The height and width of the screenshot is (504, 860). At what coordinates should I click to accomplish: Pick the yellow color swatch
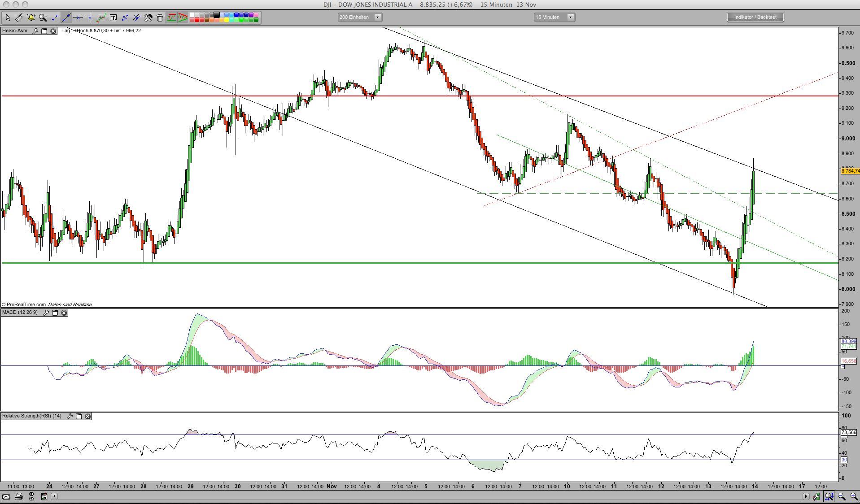click(x=227, y=20)
